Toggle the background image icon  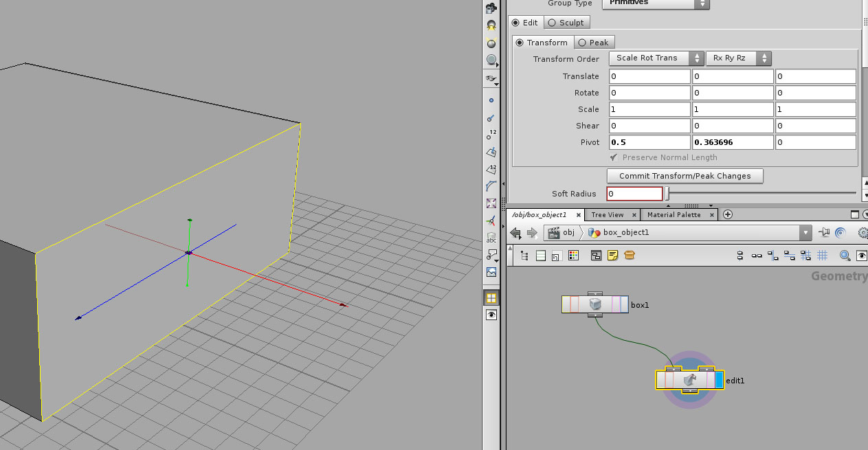click(x=491, y=272)
